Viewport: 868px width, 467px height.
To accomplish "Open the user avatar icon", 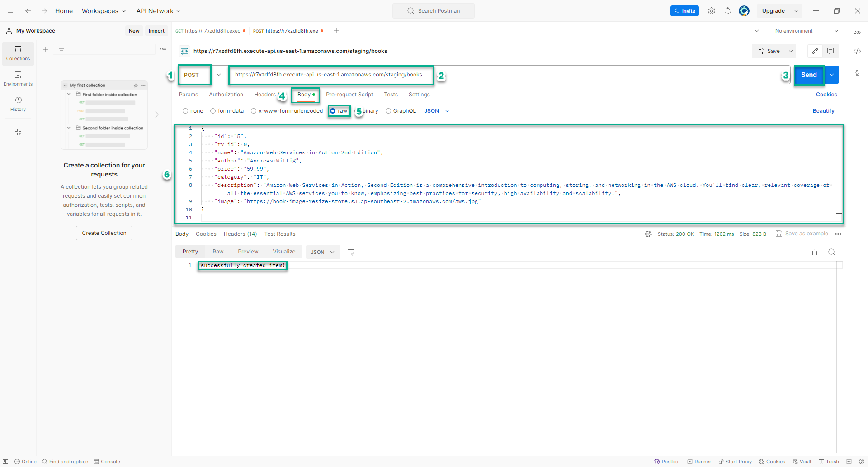I will pyautogui.click(x=744, y=11).
